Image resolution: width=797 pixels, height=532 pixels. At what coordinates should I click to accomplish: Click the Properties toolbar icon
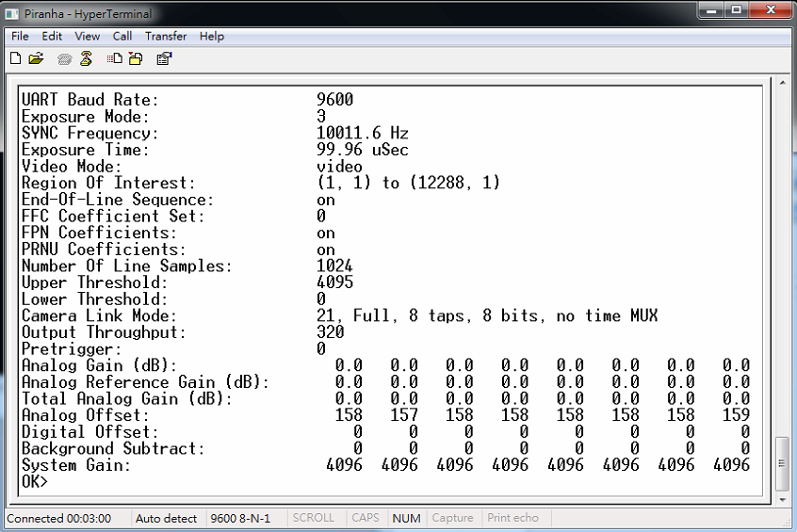tap(164, 58)
